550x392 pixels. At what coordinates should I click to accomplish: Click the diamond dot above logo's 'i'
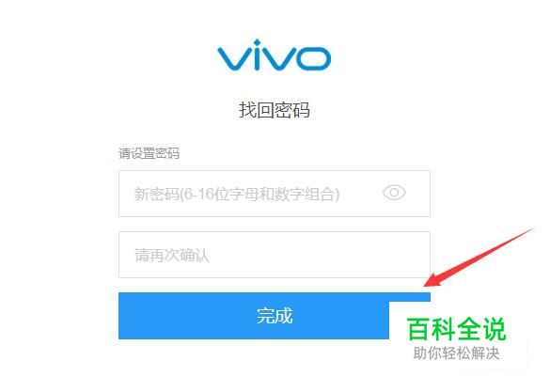tap(258, 42)
